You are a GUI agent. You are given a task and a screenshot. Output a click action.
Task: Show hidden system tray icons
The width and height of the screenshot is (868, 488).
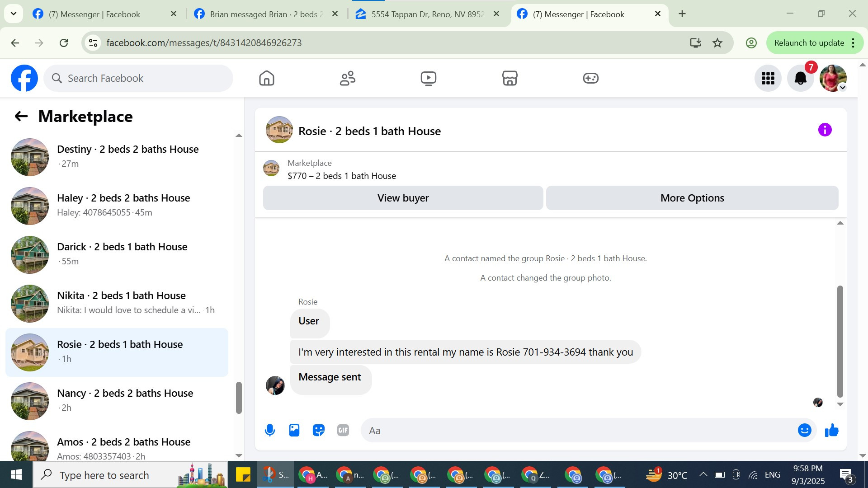pyautogui.click(x=703, y=474)
